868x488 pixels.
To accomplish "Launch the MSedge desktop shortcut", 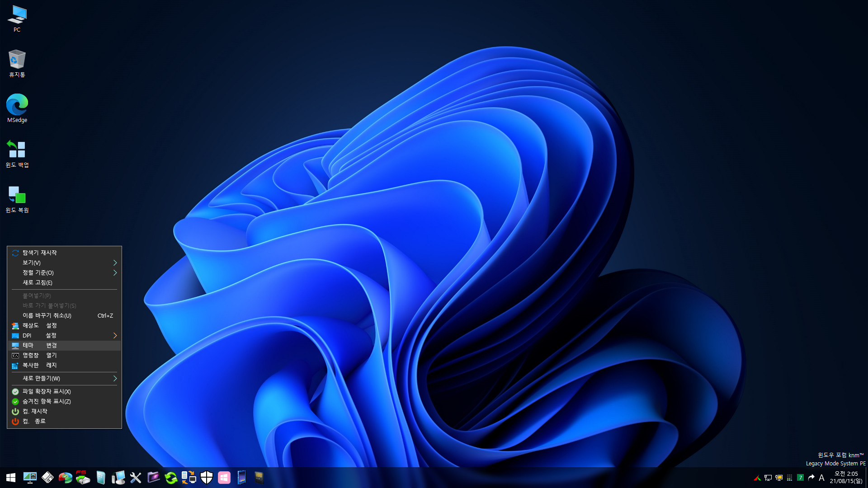I will tap(17, 108).
